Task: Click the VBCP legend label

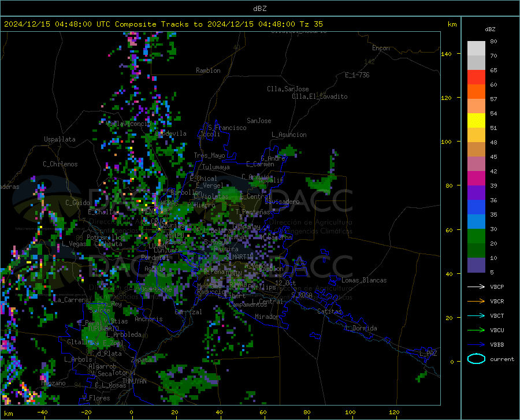Action: pyautogui.click(x=497, y=287)
